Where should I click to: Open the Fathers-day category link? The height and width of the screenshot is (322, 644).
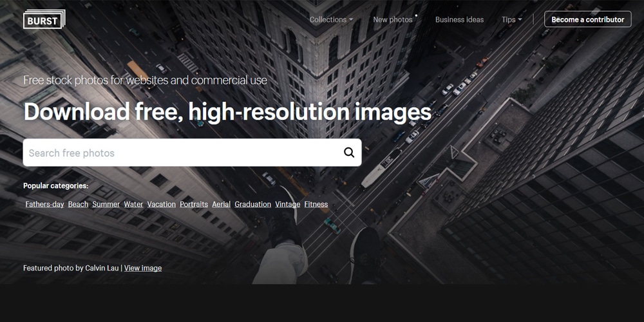coord(44,204)
